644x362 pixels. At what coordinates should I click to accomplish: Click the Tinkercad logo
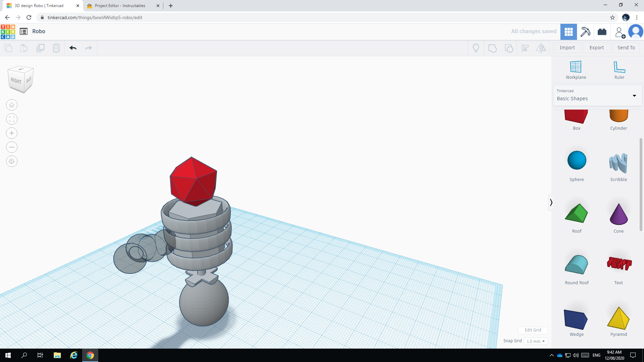click(x=8, y=32)
